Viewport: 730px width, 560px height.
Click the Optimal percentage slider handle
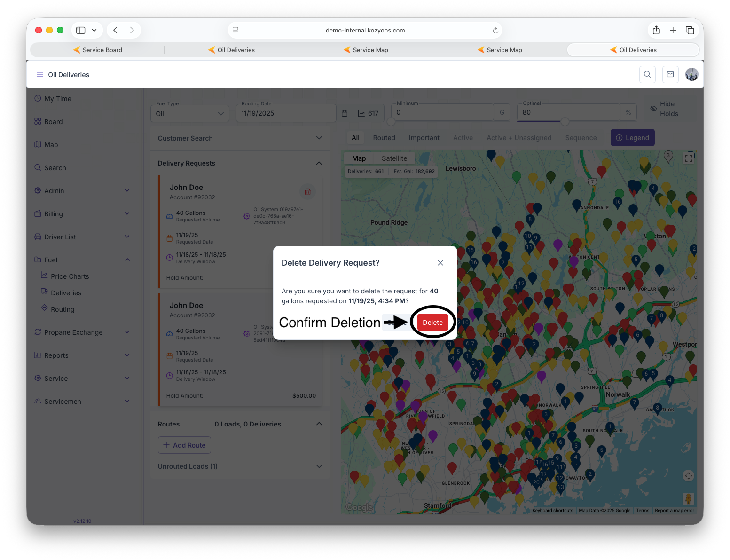point(565,122)
